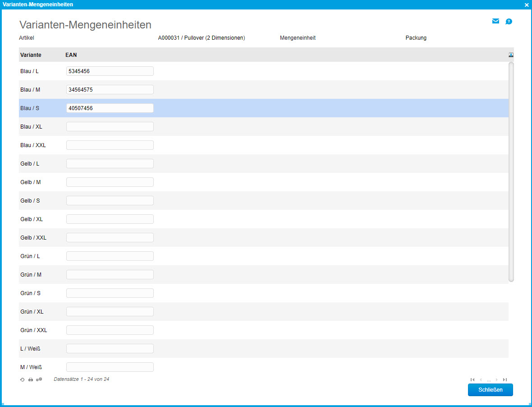
Task: Focus the EAN input for Blau / XL
Action: coord(110,127)
